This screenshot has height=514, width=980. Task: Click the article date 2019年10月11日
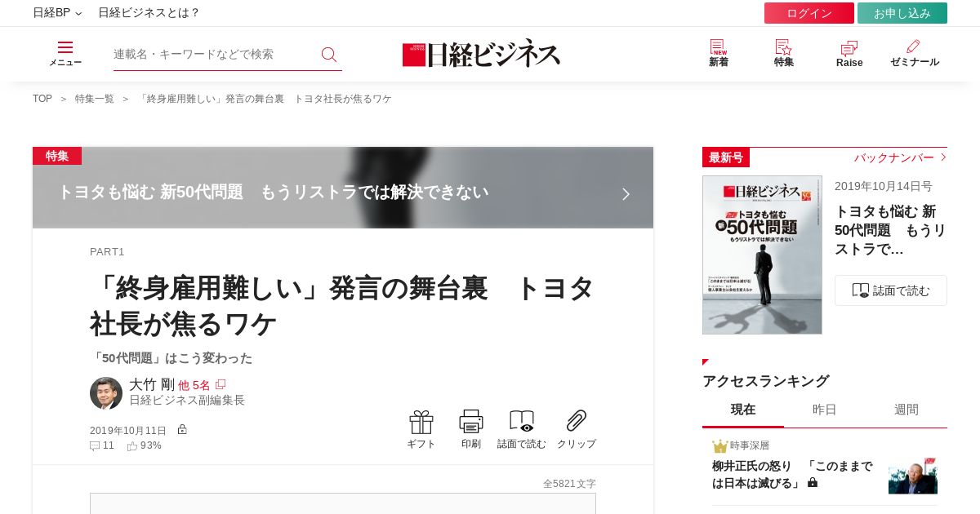[x=128, y=431]
